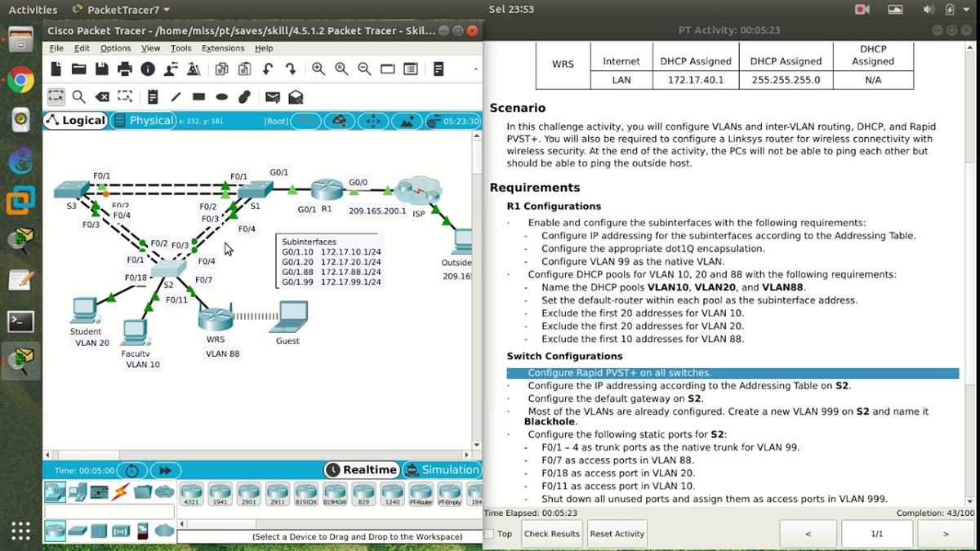
Task: Pick the 2911 router device
Action: pyautogui.click(x=278, y=494)
